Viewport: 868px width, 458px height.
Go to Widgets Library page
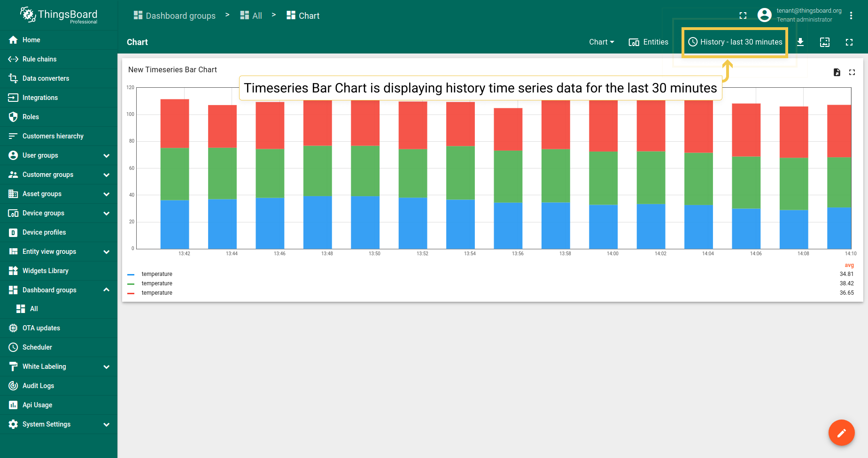[45, 271]
